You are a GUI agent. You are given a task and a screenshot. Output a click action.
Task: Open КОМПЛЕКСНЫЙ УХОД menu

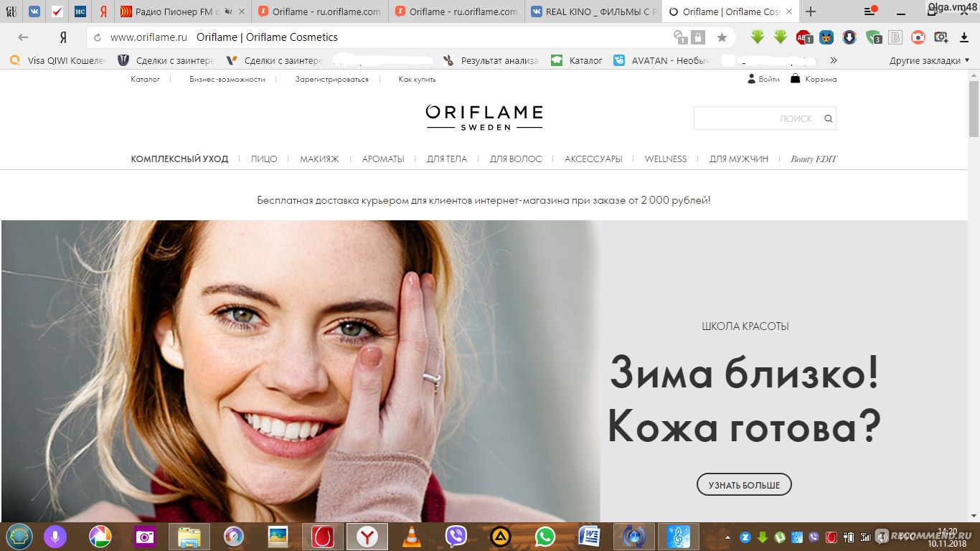click(x=179, y=159)
